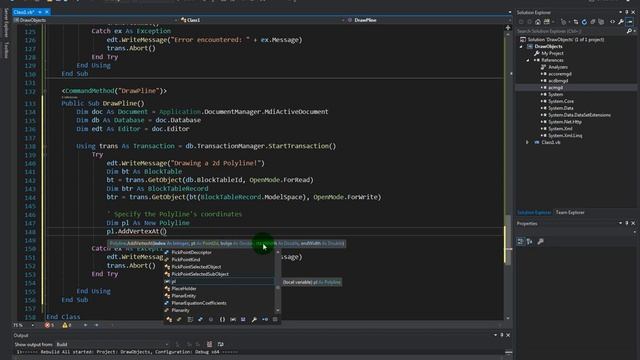
Task: Collapse the References node
Action: coord(528,60)
